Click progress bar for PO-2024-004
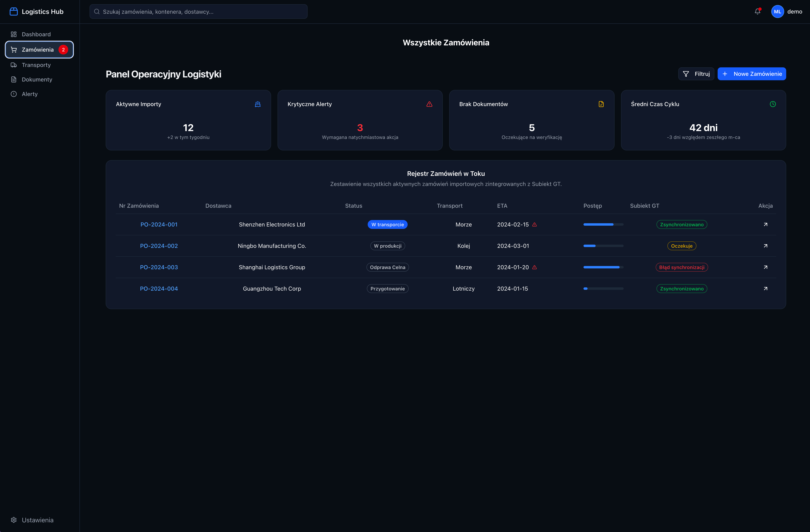This screenshot has height=532, width=810. pyautogui.click(x=603, y=289)
